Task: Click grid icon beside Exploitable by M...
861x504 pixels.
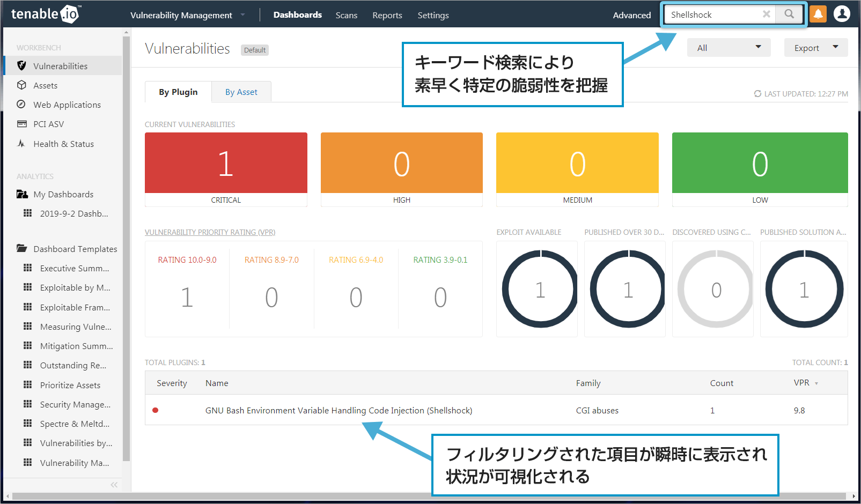Action: [x=28, y=287]
